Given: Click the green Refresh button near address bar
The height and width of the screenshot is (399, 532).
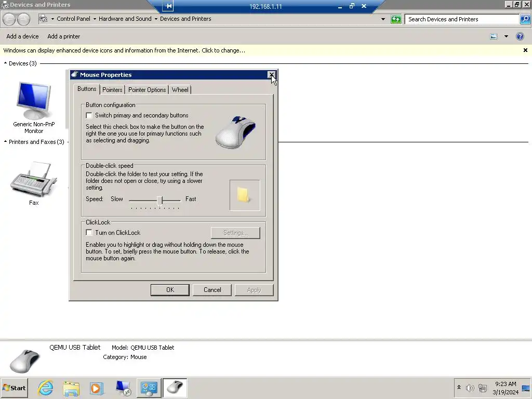Looking at the screenshot, I should click(x=396, y=19).
